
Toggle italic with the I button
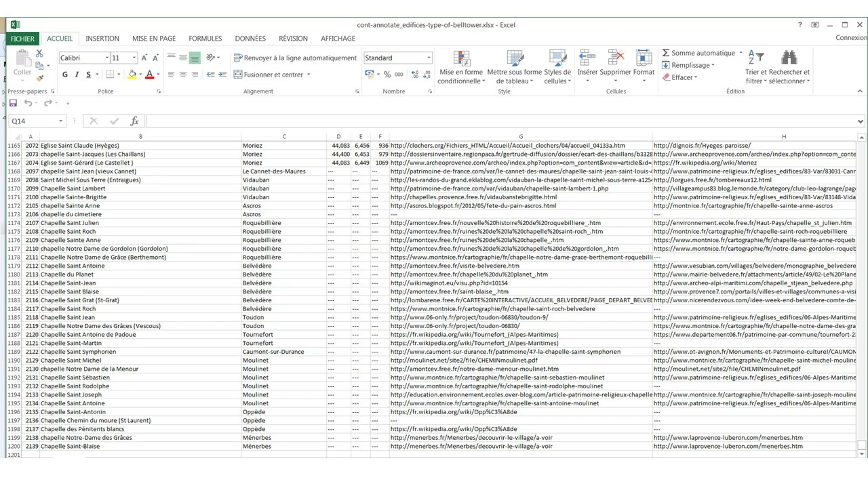77,75
